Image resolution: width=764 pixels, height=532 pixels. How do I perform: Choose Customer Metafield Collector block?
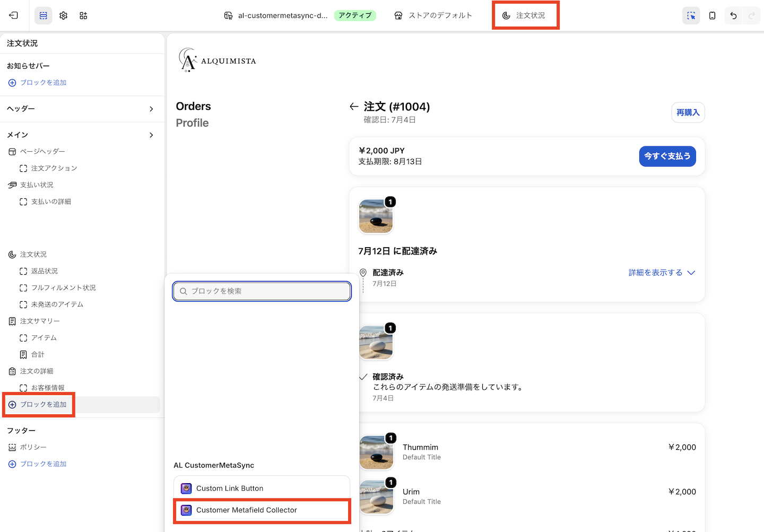(x=262, y=510)
